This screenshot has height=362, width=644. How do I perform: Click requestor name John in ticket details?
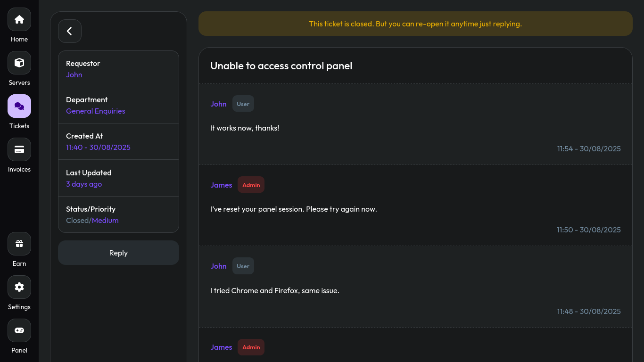click(74, 75)
